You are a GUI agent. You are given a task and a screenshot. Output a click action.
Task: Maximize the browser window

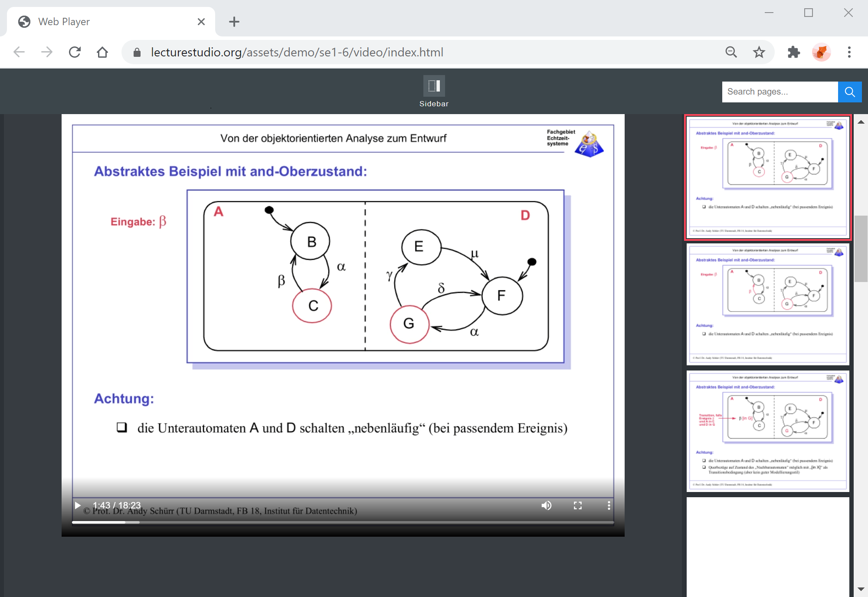[x=809, y=13]
